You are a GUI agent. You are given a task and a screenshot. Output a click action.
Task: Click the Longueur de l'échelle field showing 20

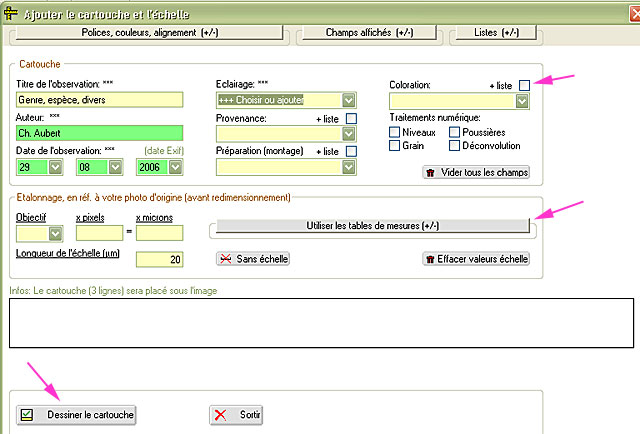tap(160, 259)
